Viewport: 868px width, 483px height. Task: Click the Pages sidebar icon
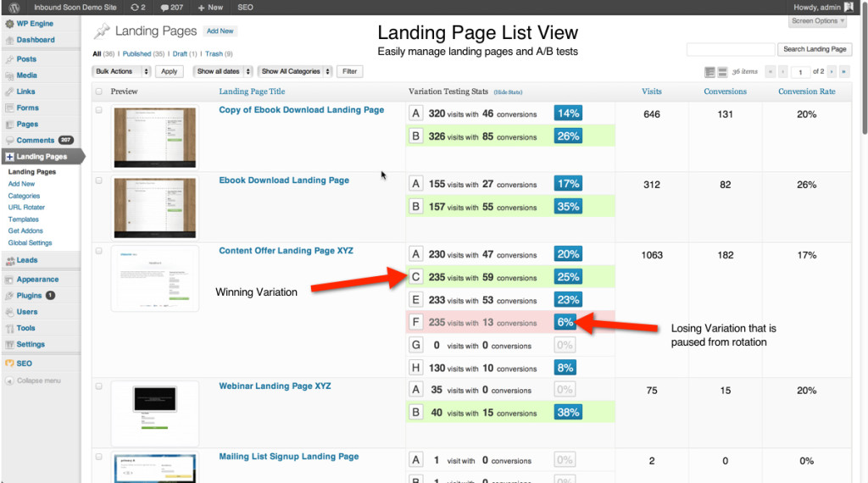coord(9,125)
